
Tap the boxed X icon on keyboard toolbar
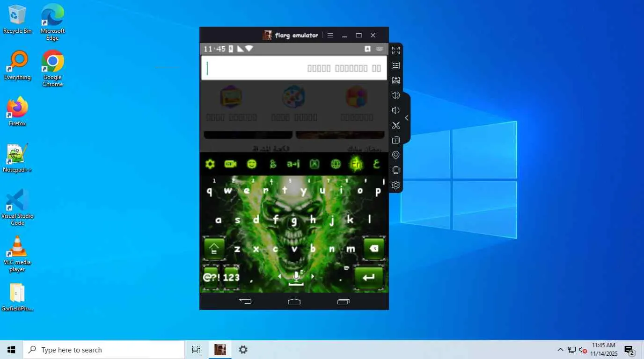coord(315,164)
